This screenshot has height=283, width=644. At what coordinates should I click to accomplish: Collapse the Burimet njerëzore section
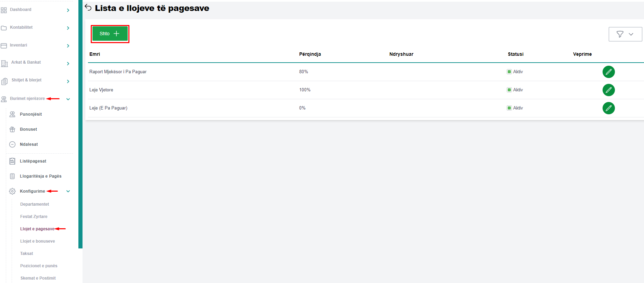[x=68, y=99]
